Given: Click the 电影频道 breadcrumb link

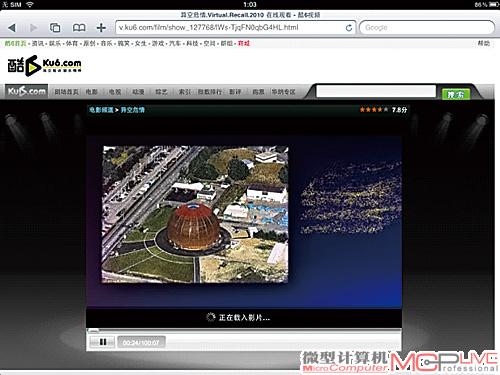Looking at the screenshot, I should pyautogui.click(x=101, y=110).
